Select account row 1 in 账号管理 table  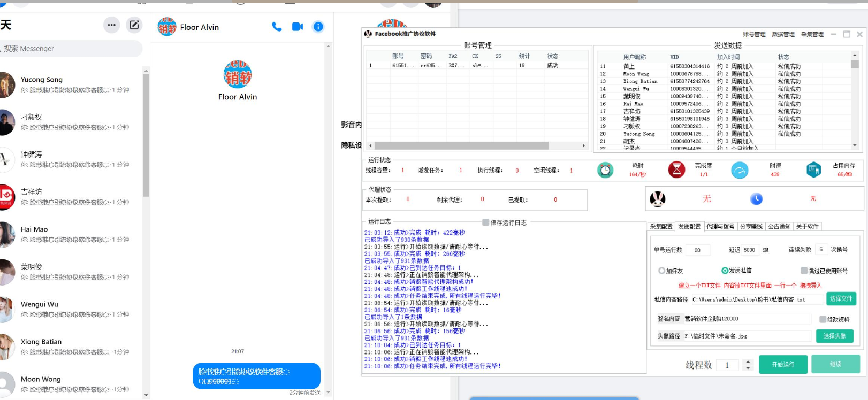point(477,65)
